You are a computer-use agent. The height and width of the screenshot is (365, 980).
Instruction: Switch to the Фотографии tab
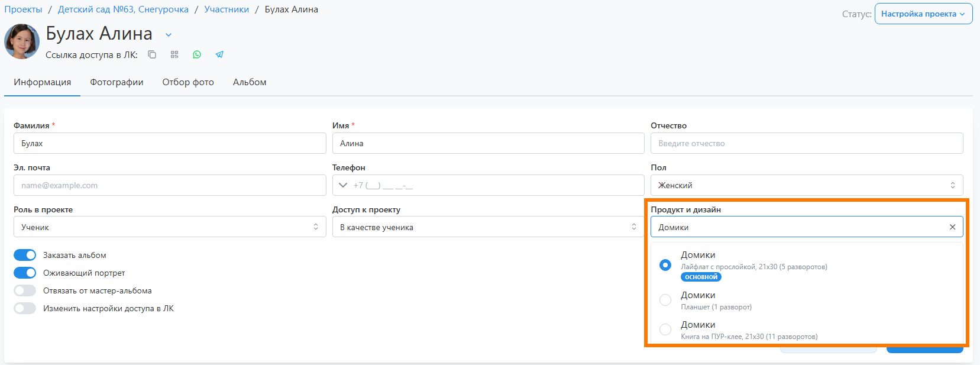point(117,82)
